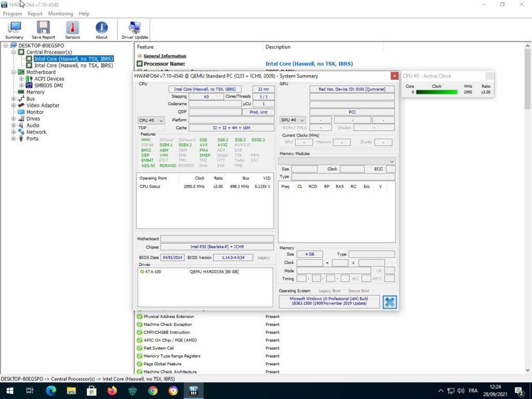
Task: Click the BIOS Date value 04/01/2014
Action: click(172, 258)
